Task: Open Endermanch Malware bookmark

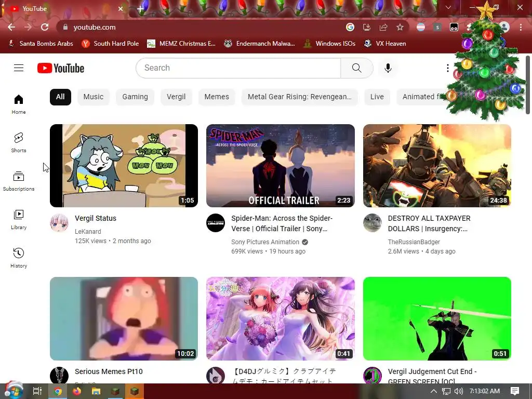Action: tap(260, 44)
